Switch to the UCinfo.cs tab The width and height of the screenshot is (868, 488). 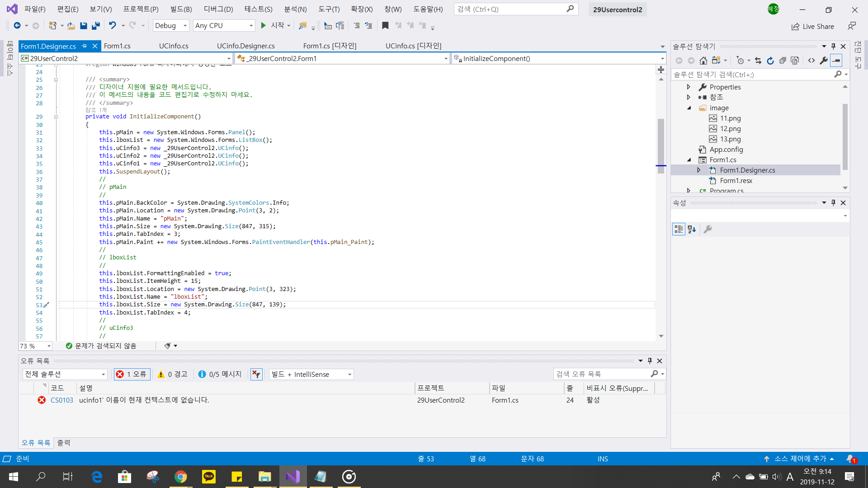click(174, 46)
